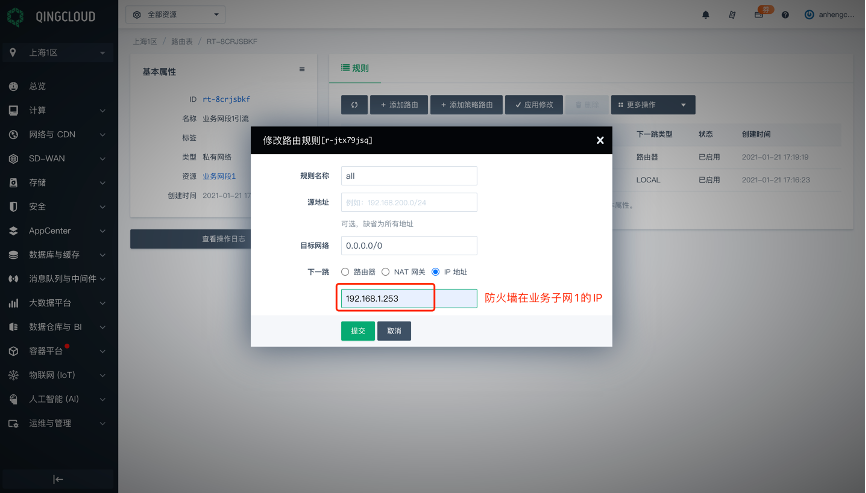Select the 路由器 next-hop radio button
The height and width of the screenshot is (493, 866).
(x=345, y=272)
